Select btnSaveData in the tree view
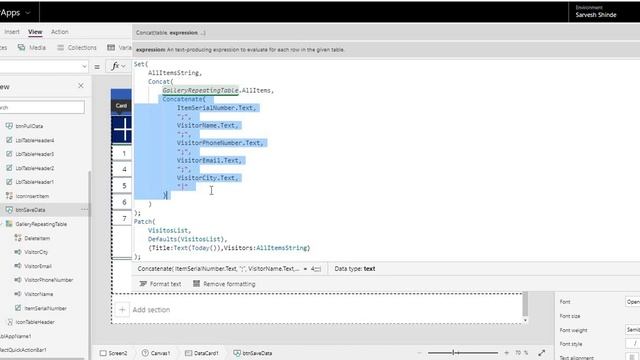 pos(31,209)
